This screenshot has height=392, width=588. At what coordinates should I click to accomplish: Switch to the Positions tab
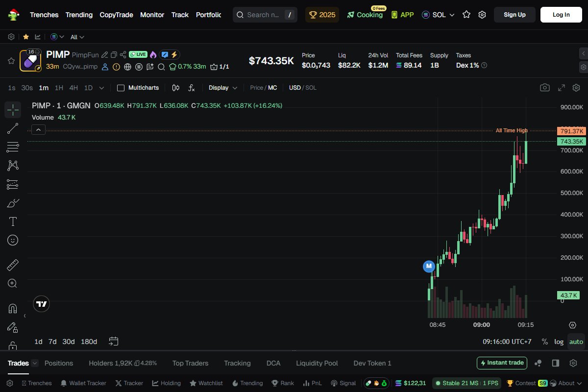[59, 363]
